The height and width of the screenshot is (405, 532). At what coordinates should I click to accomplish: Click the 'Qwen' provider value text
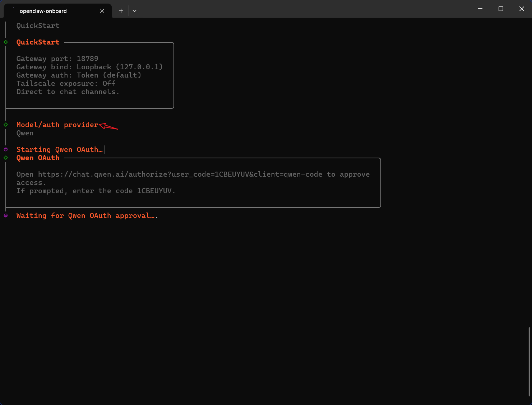(x=25, y=133)
